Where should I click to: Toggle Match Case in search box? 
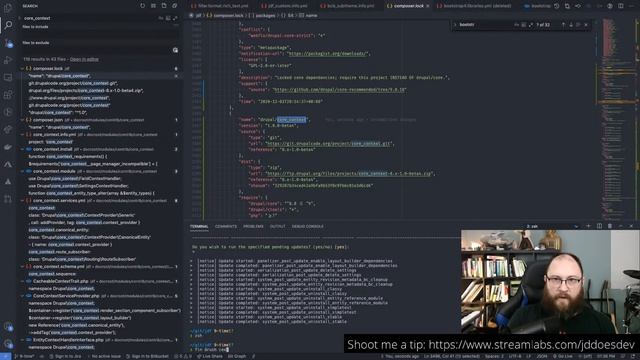[161, 18]
